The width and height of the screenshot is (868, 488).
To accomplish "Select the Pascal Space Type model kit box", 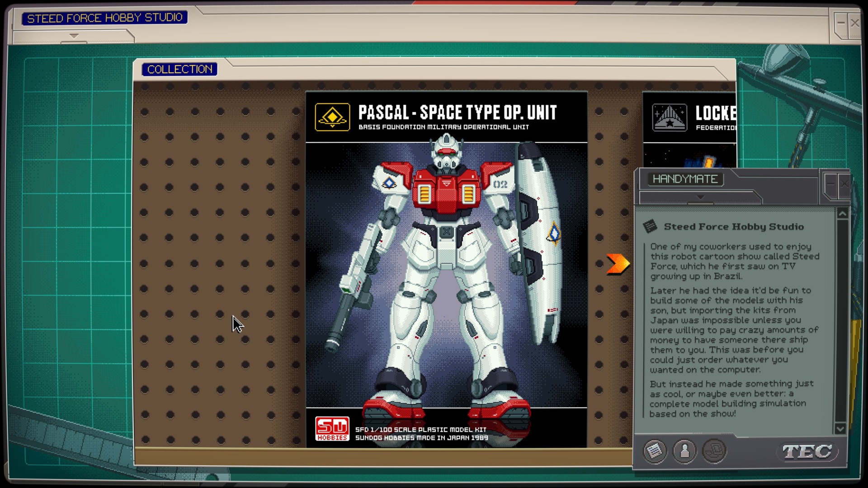I will (446, 271).
